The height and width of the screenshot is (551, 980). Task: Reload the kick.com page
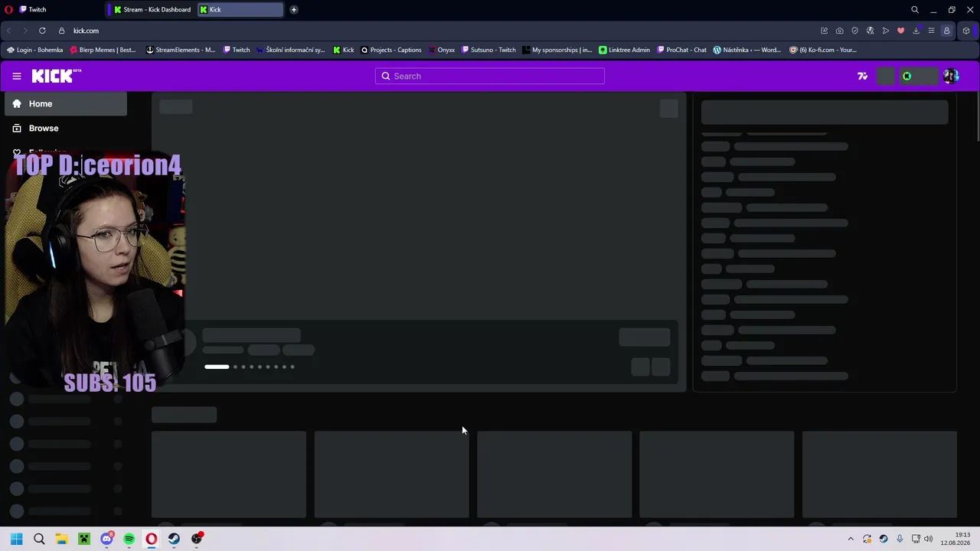(42, 31)
